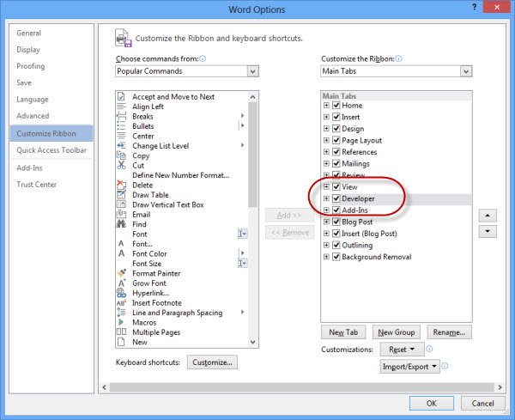Toggle the Developer tab checkbox
Viewport: 515px width, 420px height.
pyautogui.click(x=336, y=198)
